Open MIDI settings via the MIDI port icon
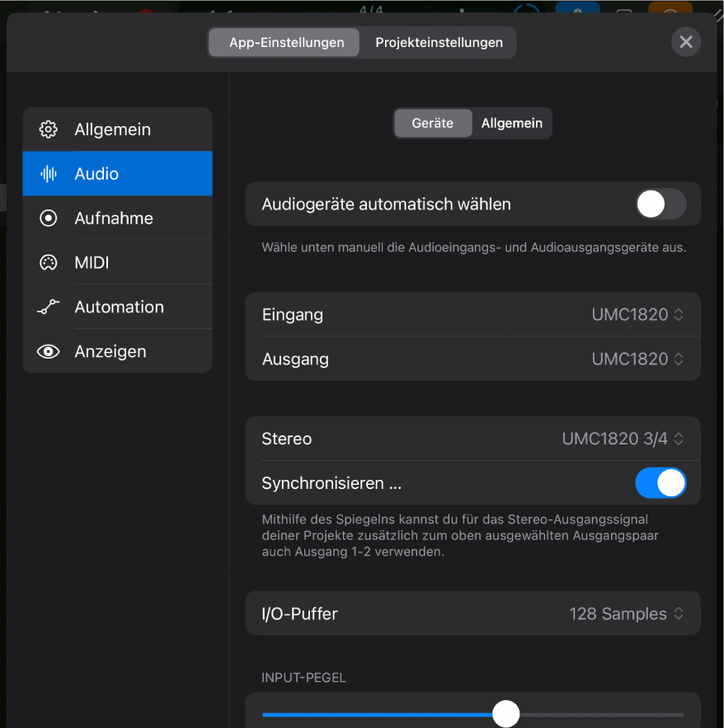 point(48,262)
